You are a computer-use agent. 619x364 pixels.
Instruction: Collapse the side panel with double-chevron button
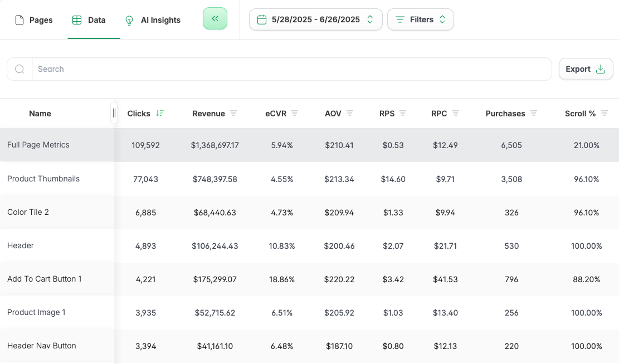click(215, 19)
